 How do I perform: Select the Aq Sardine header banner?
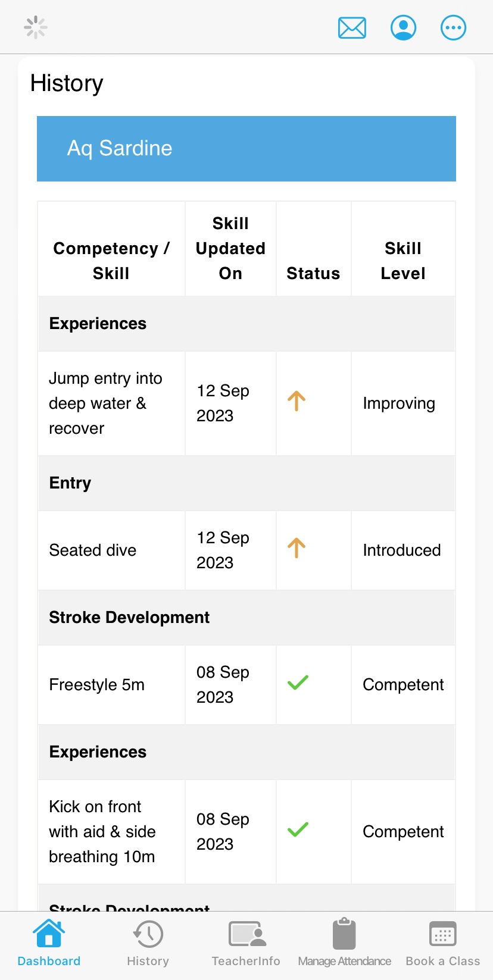[246, 149]
